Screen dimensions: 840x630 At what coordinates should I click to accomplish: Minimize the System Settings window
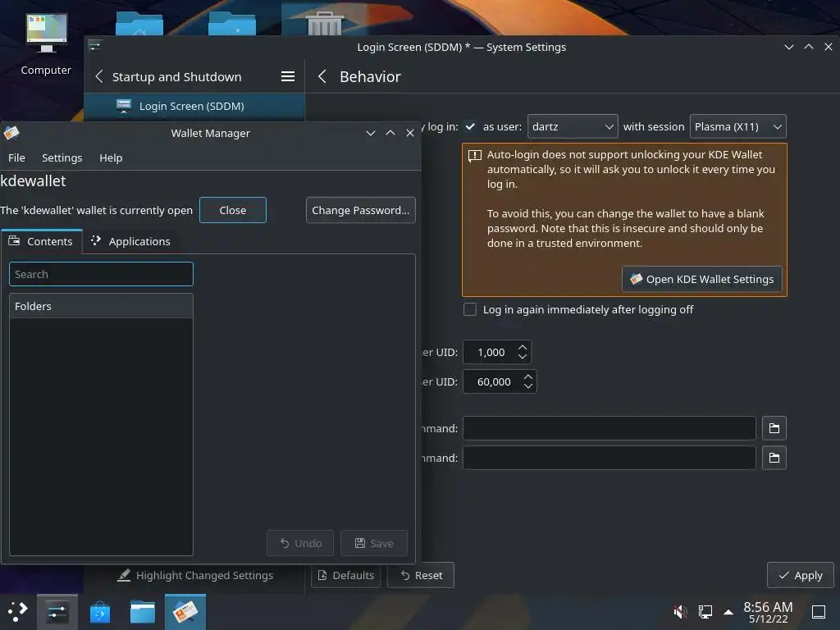point(788,47)
